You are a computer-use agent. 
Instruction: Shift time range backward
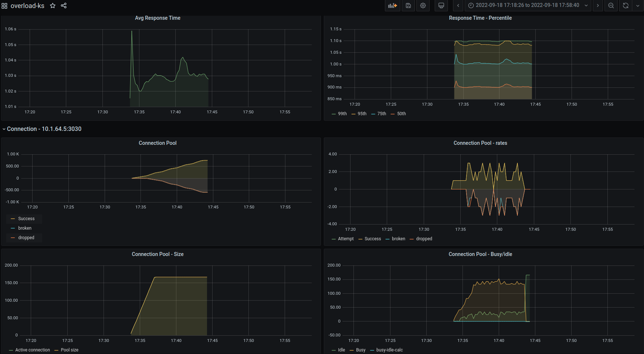coord(458,5)
